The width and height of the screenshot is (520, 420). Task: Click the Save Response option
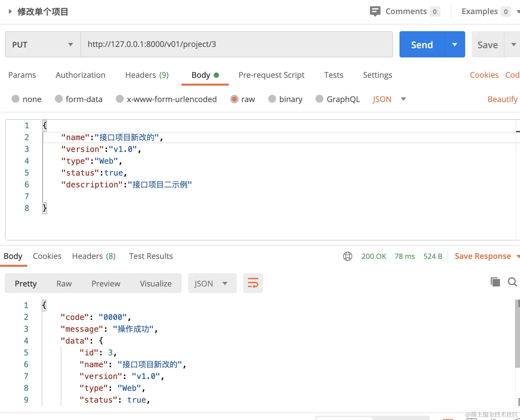pos(483,256)
